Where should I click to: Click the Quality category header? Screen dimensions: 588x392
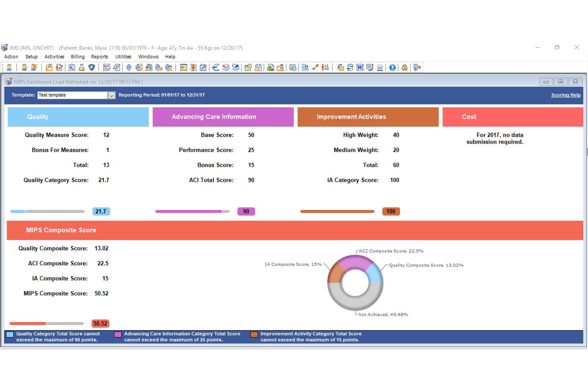(78, 117)
